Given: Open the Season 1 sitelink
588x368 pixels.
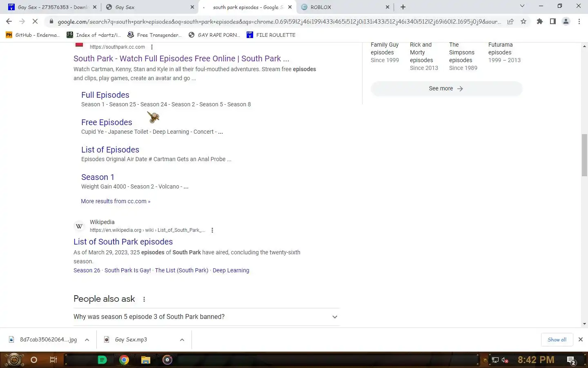Looking at the screenshot, I should (x=98, y=177).
